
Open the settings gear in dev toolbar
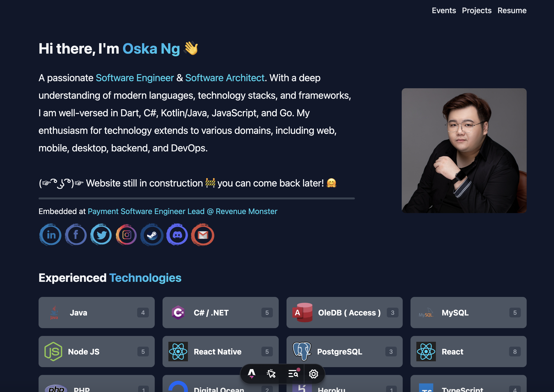pos(314,374)
